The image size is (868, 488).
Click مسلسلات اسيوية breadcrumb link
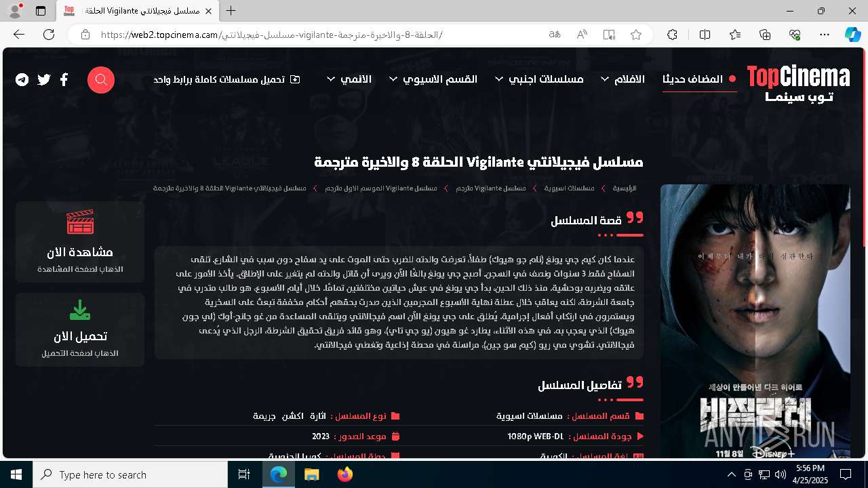pyautogui.click(x=570, y=188)
